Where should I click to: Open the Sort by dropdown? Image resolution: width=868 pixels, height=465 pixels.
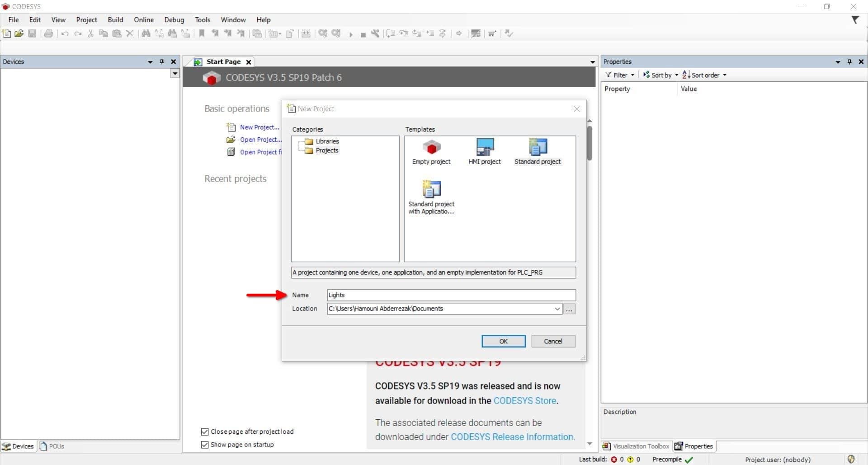(661, 75)
